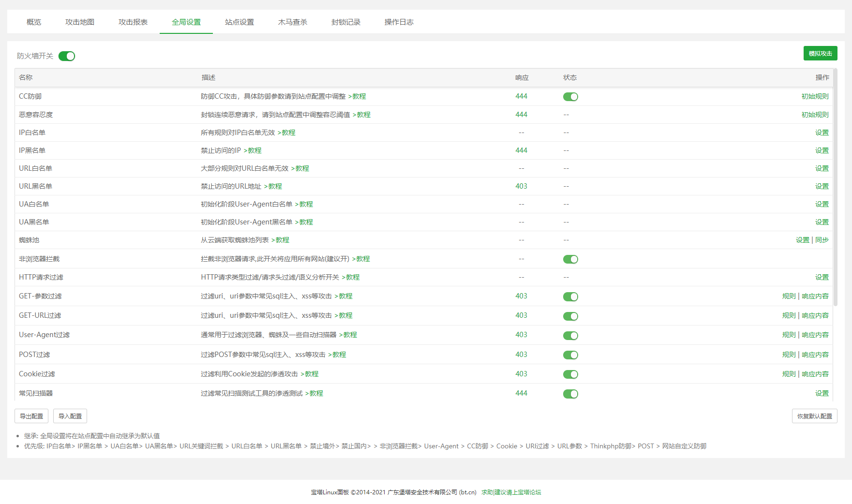Switch to the 木马查杀 tab
Viewport: 852px width, 504px height.
tap(293, 22)
